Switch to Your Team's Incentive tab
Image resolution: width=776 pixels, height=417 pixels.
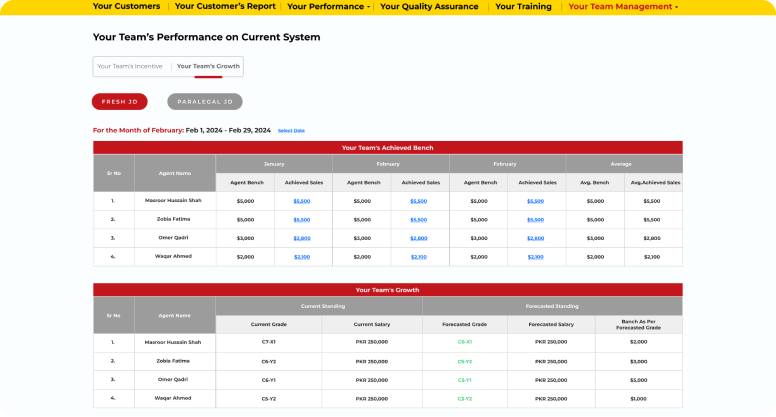click(x=130, y=66)
